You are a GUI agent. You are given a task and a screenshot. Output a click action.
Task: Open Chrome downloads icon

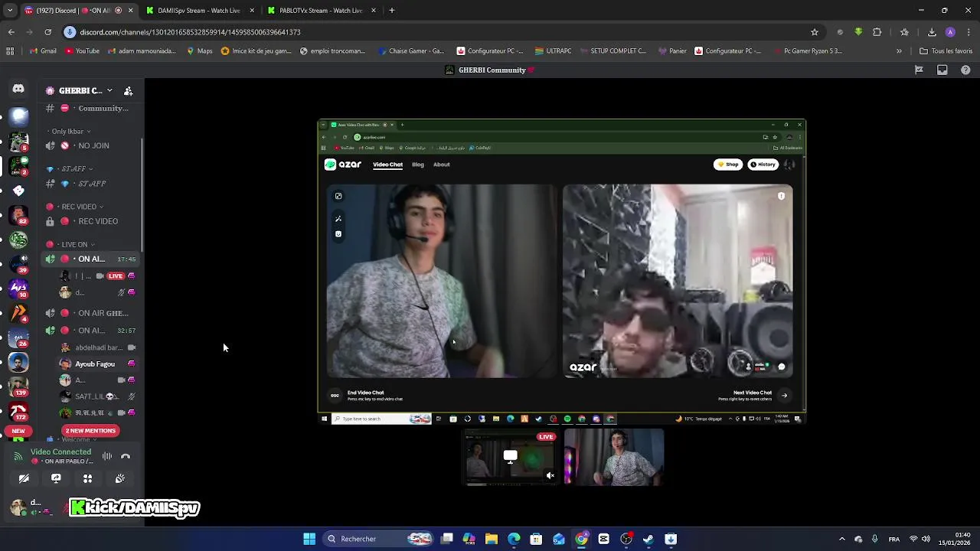pyautogui.click(x=932, y=32)
